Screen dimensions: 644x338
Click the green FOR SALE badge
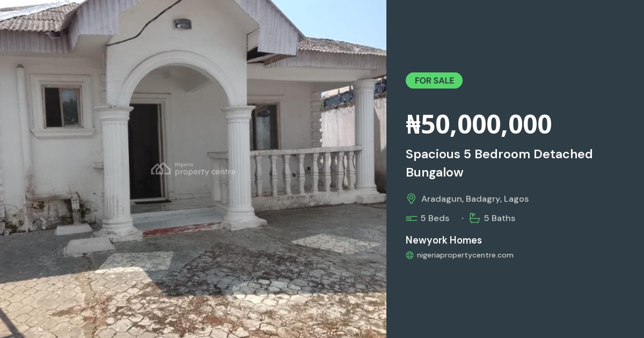point(434,80)
